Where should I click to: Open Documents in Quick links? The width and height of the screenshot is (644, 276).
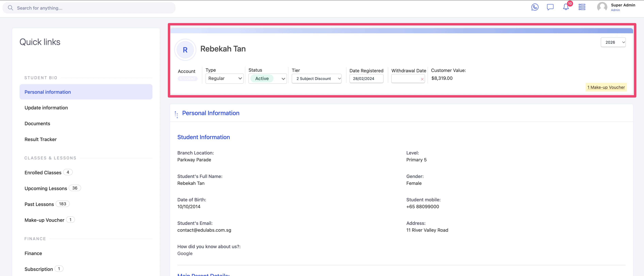click(x=37, y=124)
